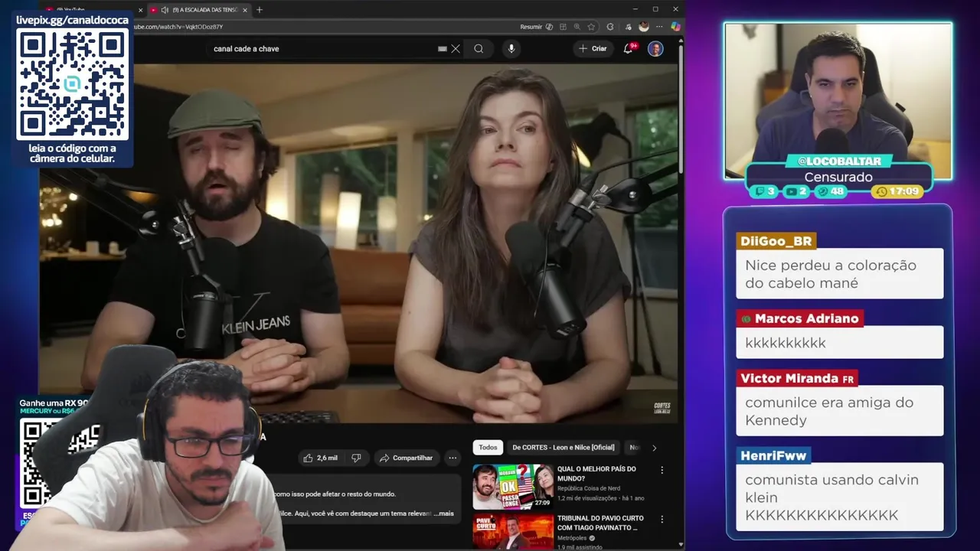Click the livepix QR code at top left

(73, 84)
